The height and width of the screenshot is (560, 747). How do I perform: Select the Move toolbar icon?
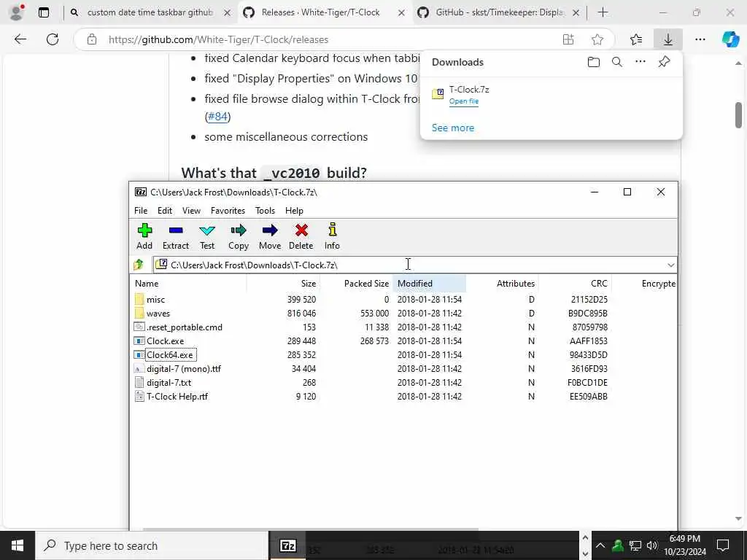[270, 236]
